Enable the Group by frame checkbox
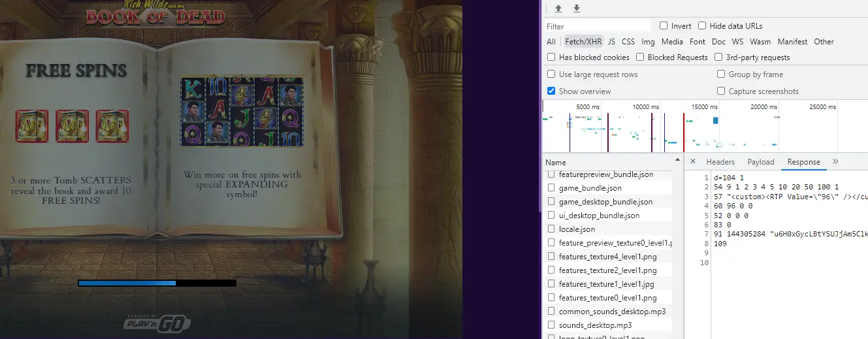This screenshot has width=868, height=339. point(721,74)
